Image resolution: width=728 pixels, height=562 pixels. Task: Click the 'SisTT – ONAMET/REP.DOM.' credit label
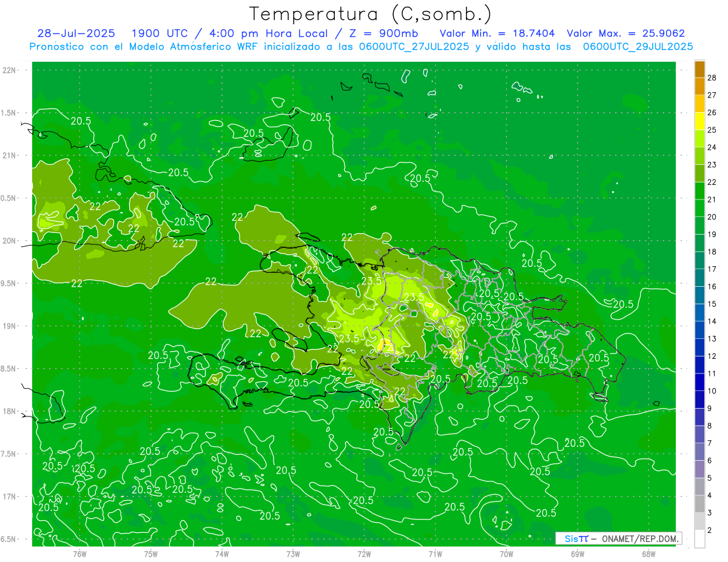point(618,538)
